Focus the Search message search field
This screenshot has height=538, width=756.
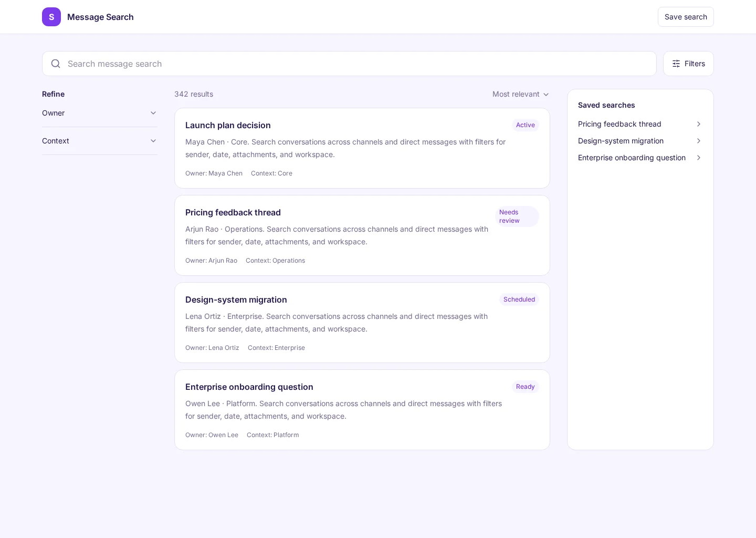349,64
